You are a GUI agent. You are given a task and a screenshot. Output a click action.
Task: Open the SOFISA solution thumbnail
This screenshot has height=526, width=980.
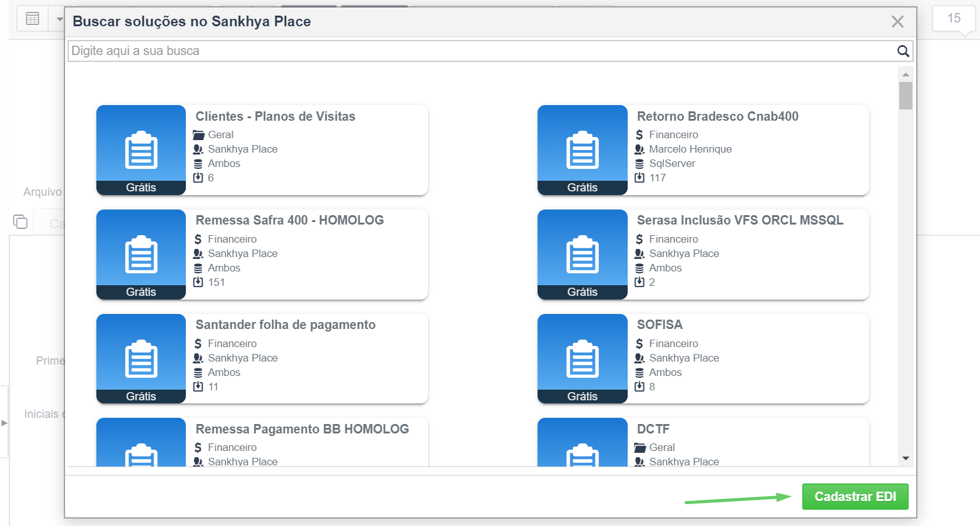[582, 359]
